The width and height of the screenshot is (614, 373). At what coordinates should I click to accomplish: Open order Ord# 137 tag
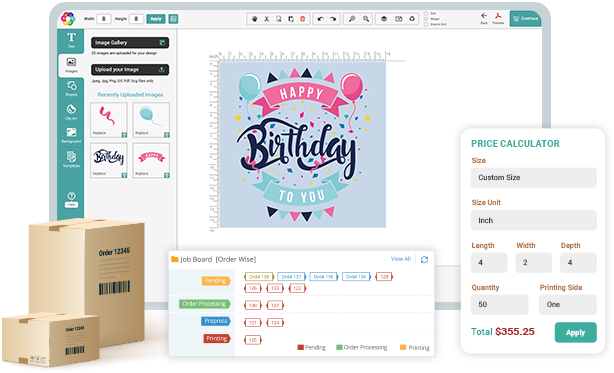(291, 277)
